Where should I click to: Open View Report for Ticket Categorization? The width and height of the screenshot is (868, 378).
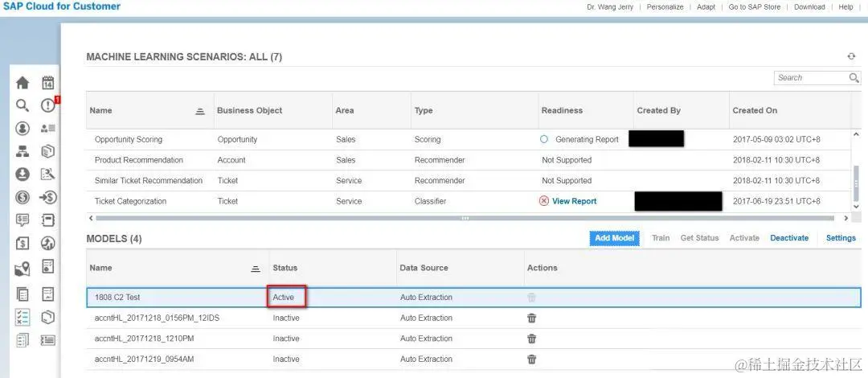tap(574, 201)
